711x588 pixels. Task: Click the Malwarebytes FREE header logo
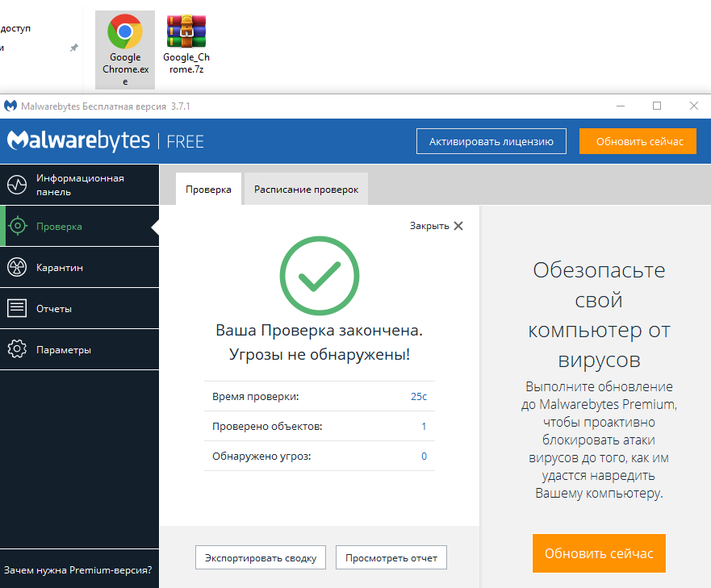coord(105,140)
